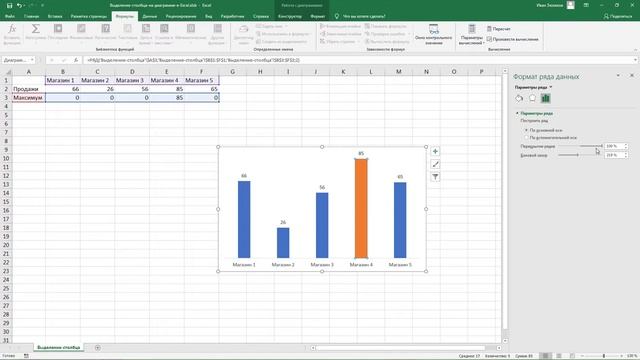Open the More Functions icon
The image size is (640, 360).
pos(218,29)
